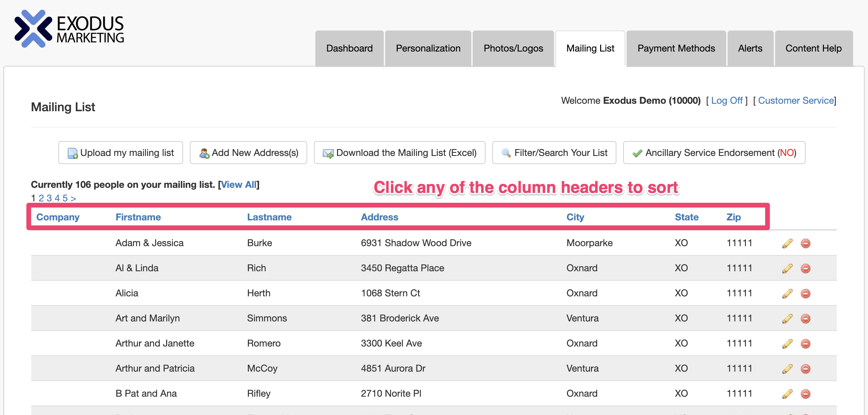
Task: Go to page 3 of mailing list
Action: click(49, 198)
